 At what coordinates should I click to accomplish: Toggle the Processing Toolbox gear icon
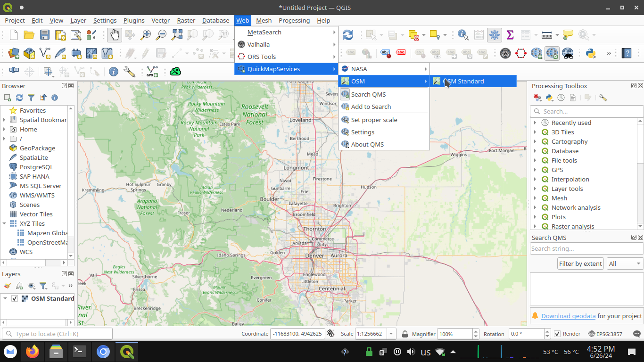click(495, 35)
